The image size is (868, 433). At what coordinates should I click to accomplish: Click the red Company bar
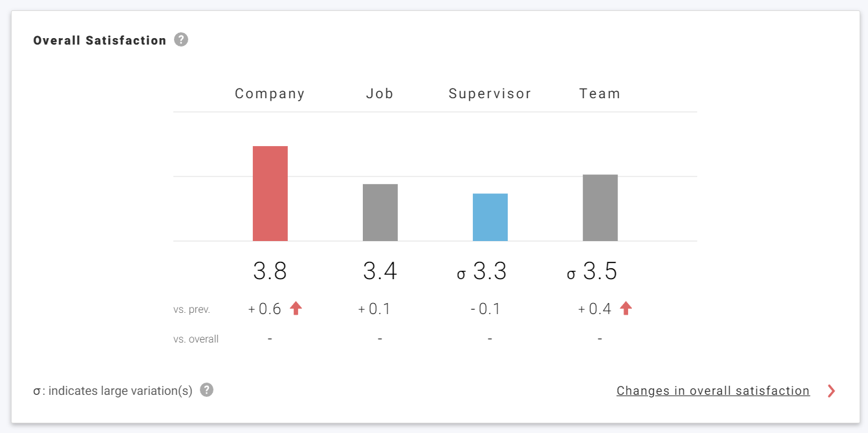[270, 193]
